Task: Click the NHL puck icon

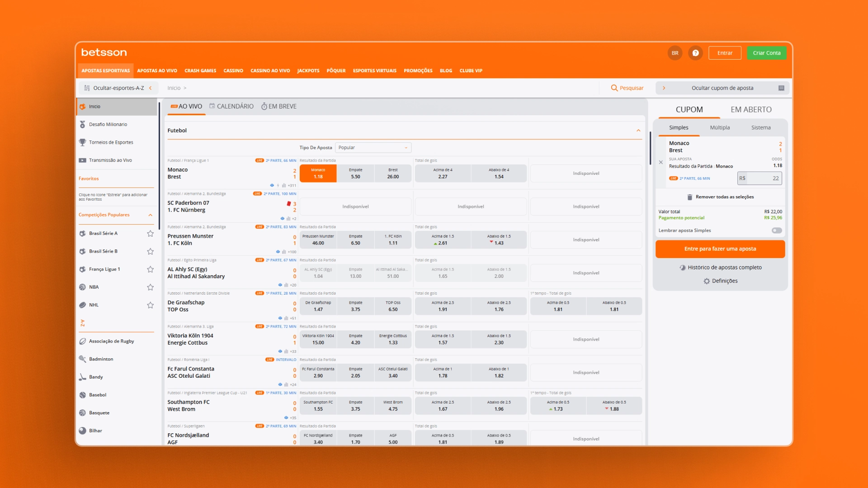Action: coord(82,305)
